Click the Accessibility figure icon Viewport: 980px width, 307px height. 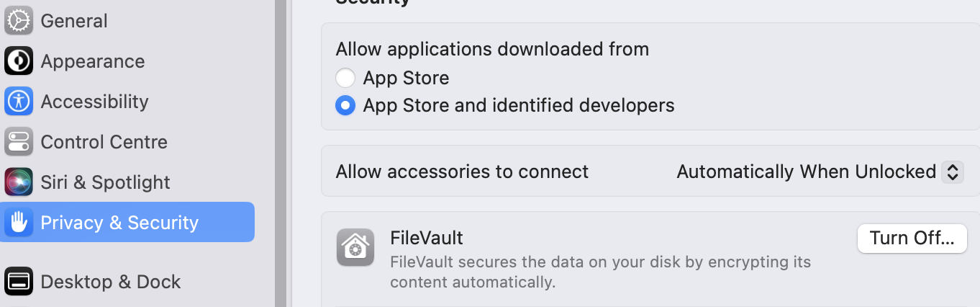point(18,102)
